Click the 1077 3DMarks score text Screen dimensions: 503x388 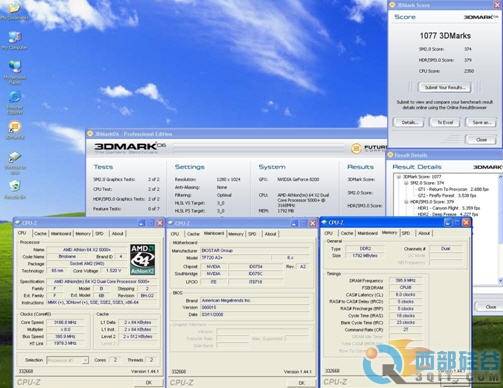[x=445, y=36]
